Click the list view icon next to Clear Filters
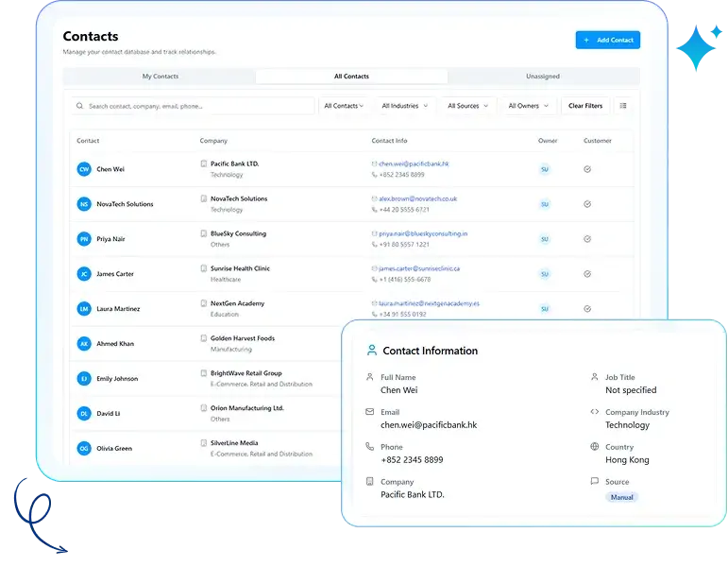 [x=623, y=106]
